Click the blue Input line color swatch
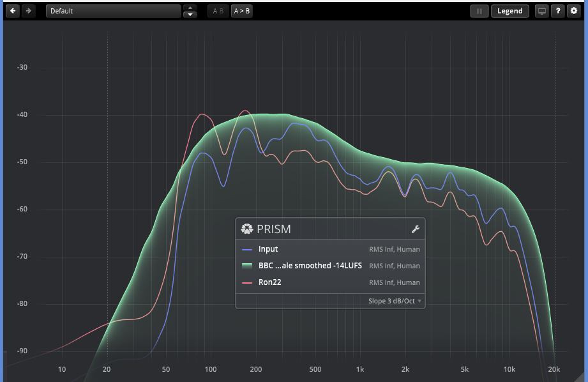588x382 pixels. [248, 249]
